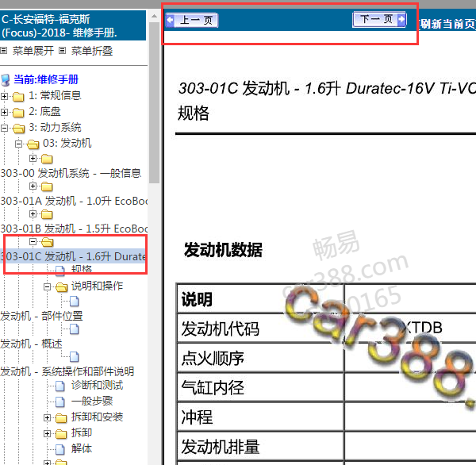Go to next page with 下一页 button

point(379,19)
